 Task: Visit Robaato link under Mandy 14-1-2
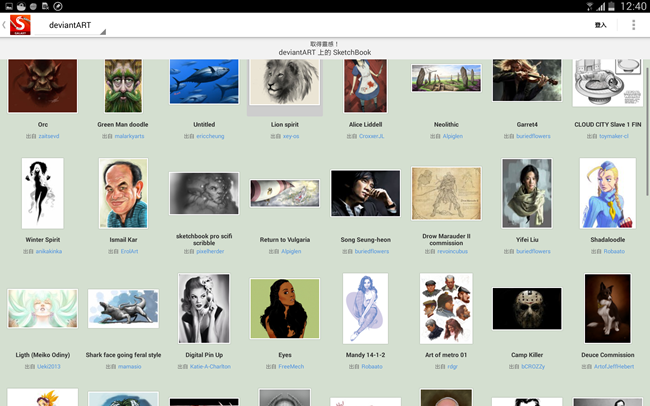[x=372, y=367]
